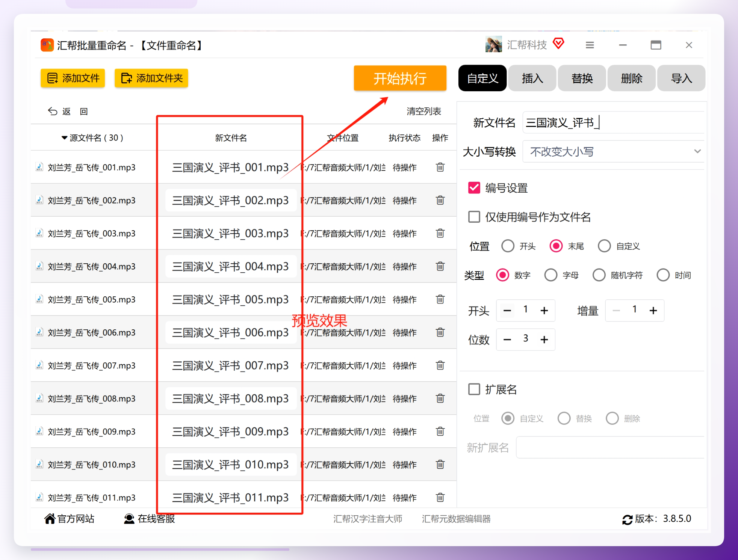Delete row 刘兰芳_岳飞传_005.mp3 with trash icon
This screenshot has width=738, height=560.
click(x=440, y=299)
